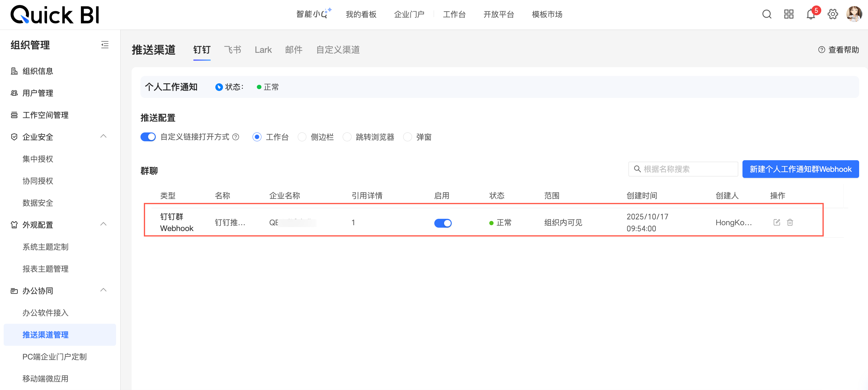Image resolution: width=868 pixels, height=390 pixels.
Task: Collapse the 企业安全 sidebar section
Action: tap(104, 136)
